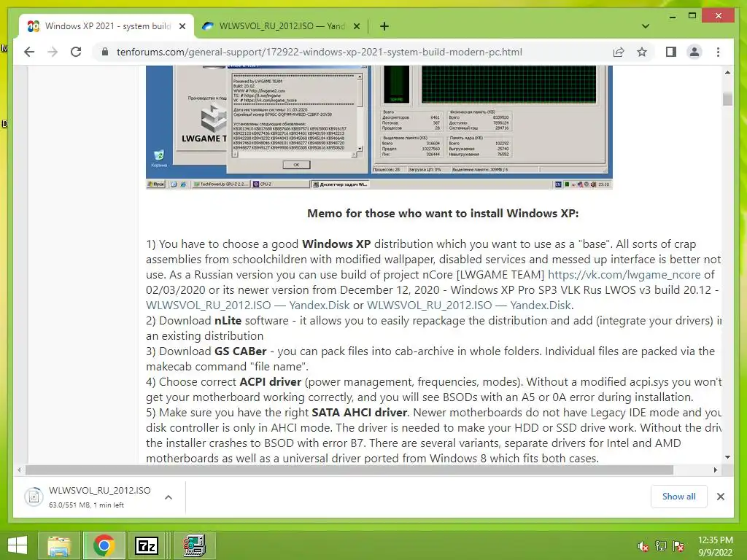This screenshot has width=747, height=560.
Task: Click the forward navigation arrow
Action: [x=53, y=52]
